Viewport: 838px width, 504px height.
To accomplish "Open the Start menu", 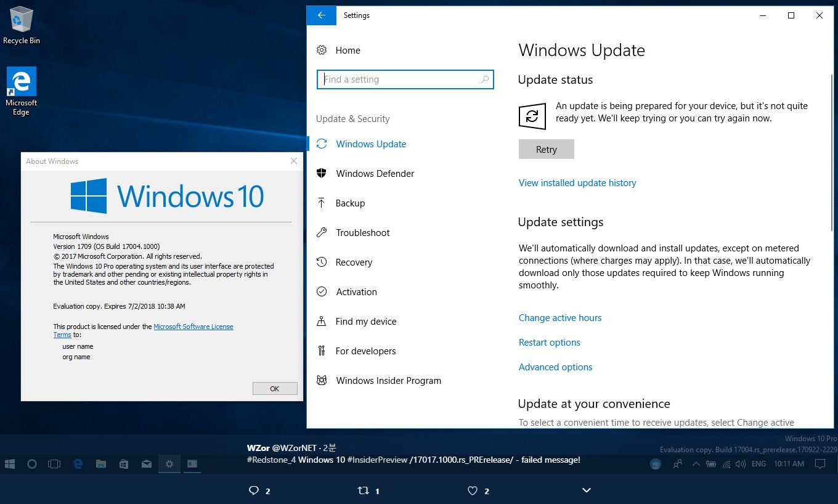I will (10, 464).
